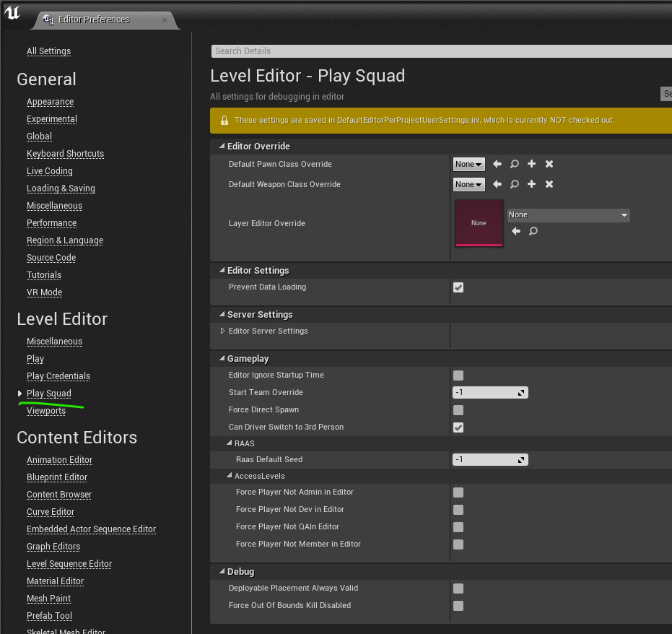Disable the Prevent Data Loading checkbox
Screen dimensions: 672x634
[458, 287]
